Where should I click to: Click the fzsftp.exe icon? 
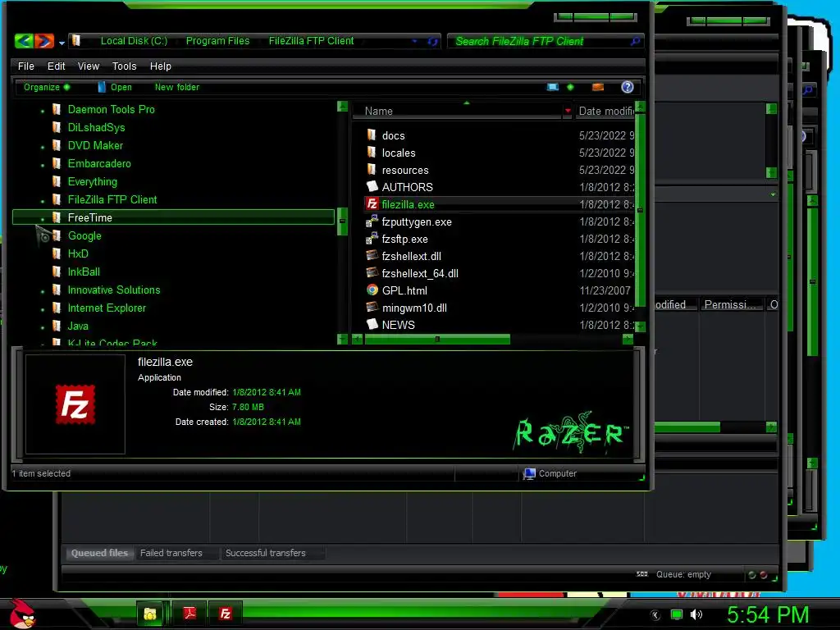click(x=372, y=239)
